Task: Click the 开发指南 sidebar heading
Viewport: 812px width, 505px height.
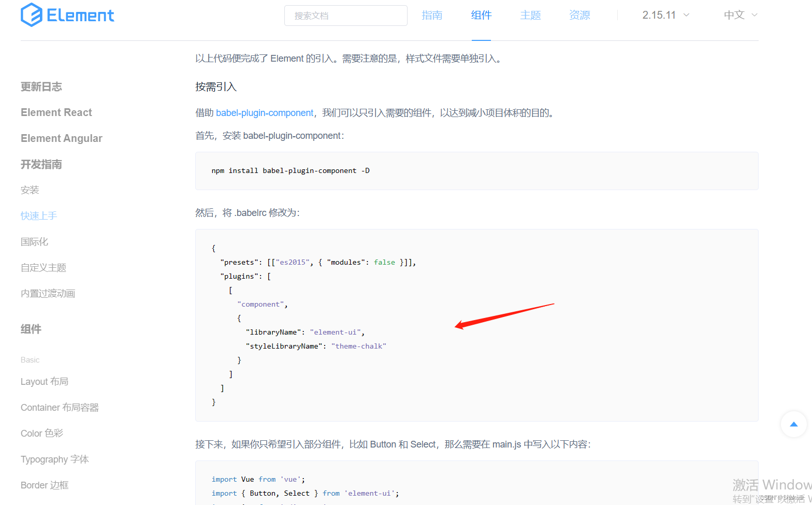Action: point(41,164)
